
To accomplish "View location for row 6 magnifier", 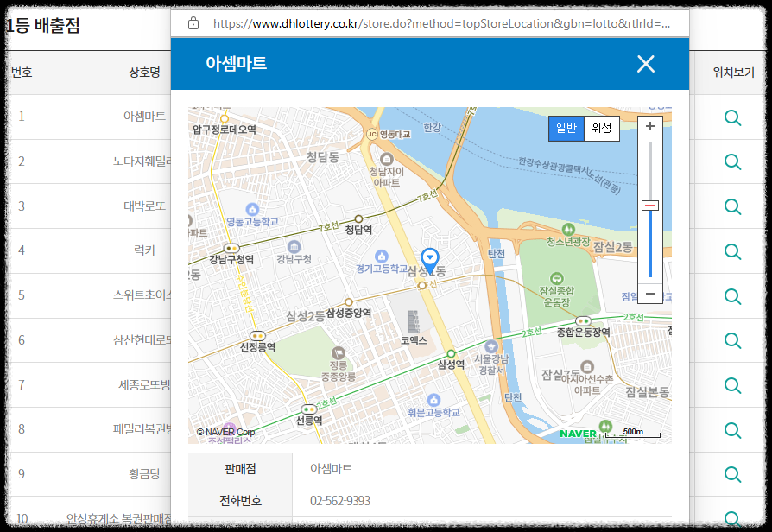I will tap(732, 341).
